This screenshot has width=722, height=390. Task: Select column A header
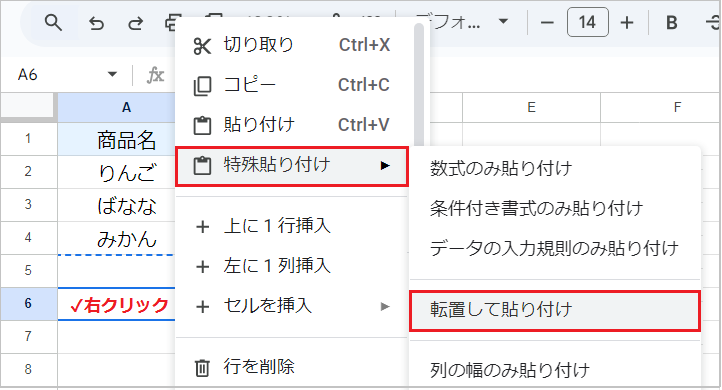pyautogui.click(x=116, y=107)
